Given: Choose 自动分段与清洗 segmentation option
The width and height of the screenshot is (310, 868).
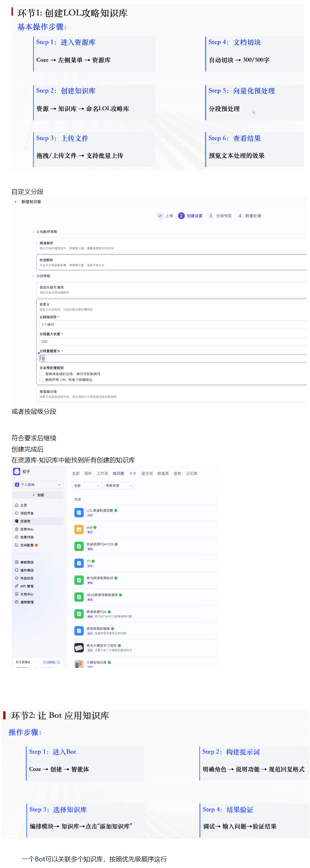Looking at the screenshot, I should (x=171, y=290).
